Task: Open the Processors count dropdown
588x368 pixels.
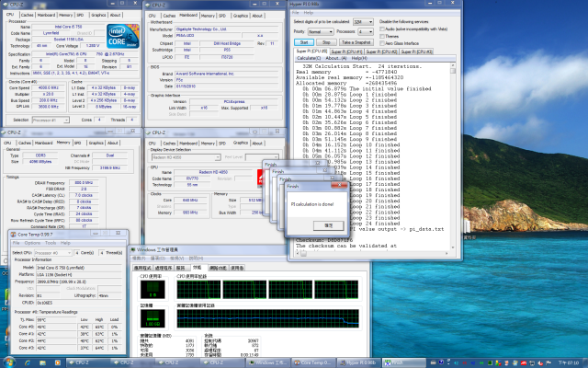Action: click(x=366, y=32)
